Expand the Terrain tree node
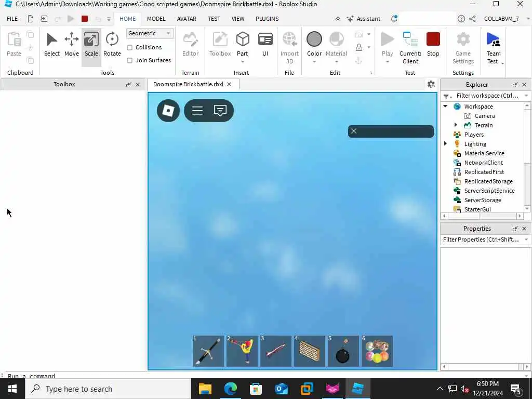Viewport: 532px width, 399px height. (x=456, y=125)
